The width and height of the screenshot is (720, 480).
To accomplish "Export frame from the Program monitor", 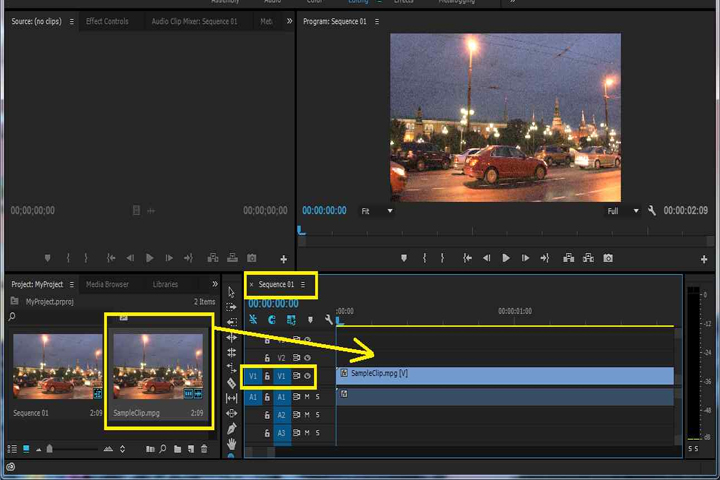I will click(x=608, y=258).
